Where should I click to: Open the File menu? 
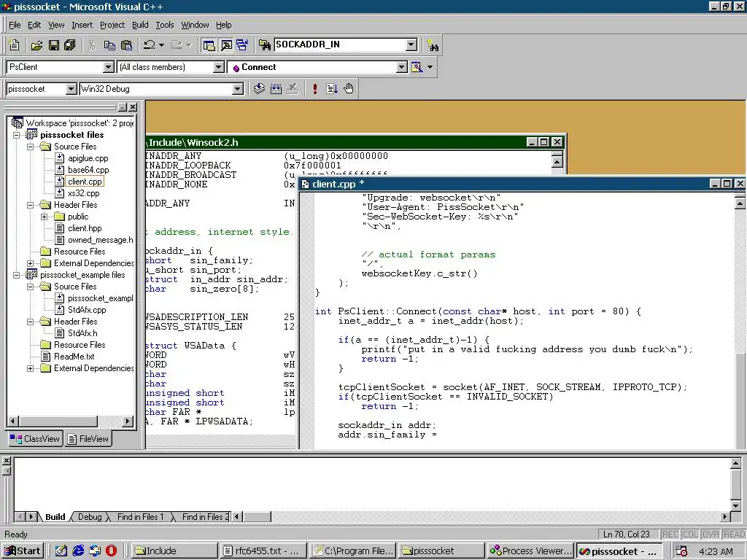[x=15, y=25]
